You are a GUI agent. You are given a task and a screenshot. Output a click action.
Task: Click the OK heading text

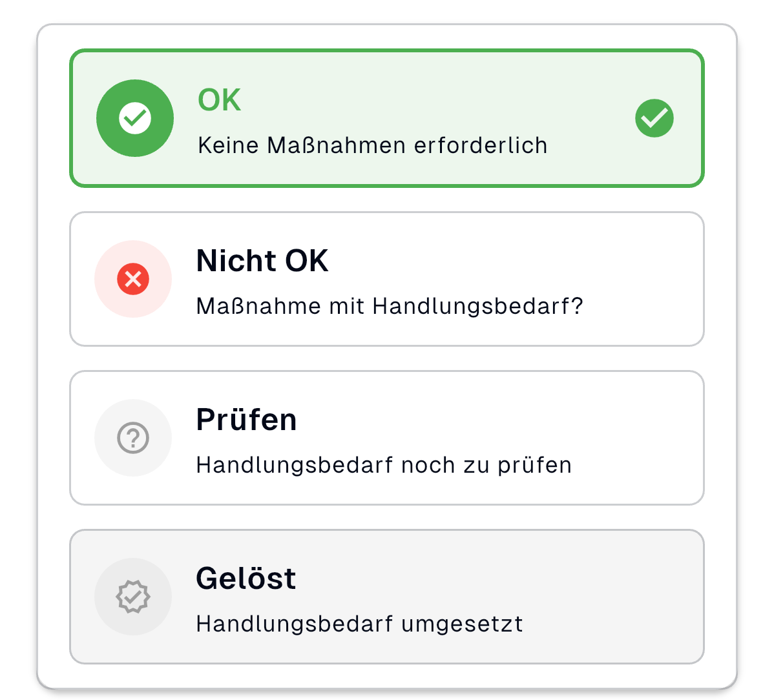(x=218, y=100)
